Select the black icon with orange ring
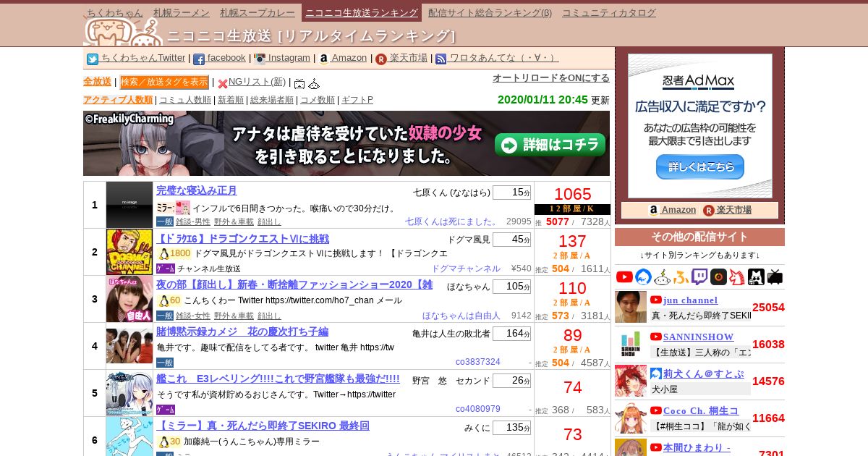The width and height of the screenshot is (868, 456). pyautogui.click(x=718, y=276)
